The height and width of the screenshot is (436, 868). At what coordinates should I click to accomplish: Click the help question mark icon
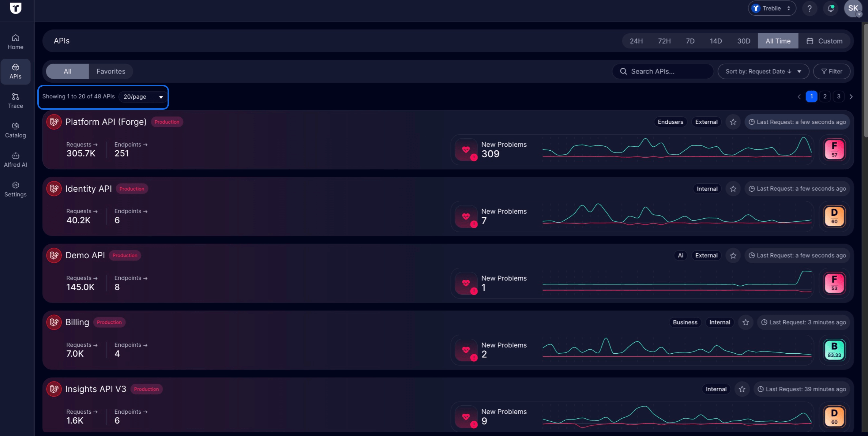pyautogui.click(x=809, y=8)
